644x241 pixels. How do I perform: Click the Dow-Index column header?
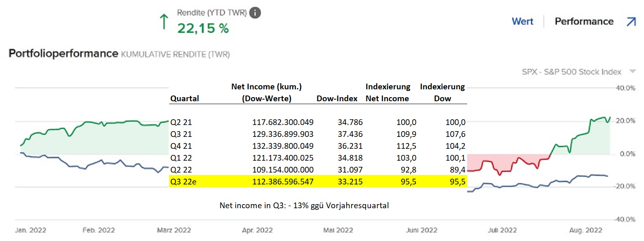[x=337, y=98]
